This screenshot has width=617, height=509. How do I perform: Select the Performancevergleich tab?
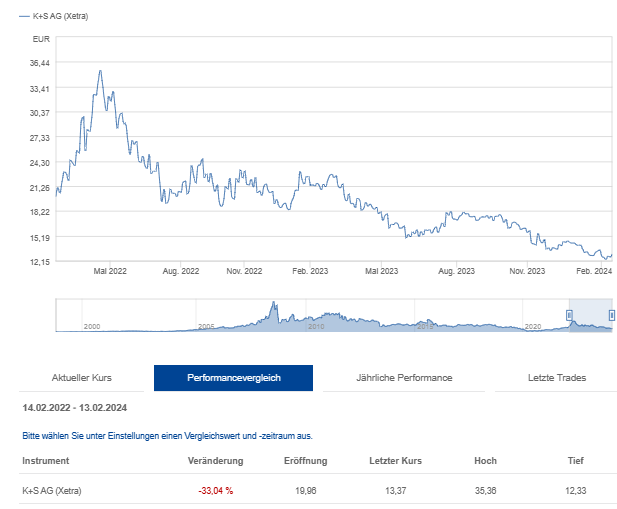pyautogui.click(x=233, y=378)
